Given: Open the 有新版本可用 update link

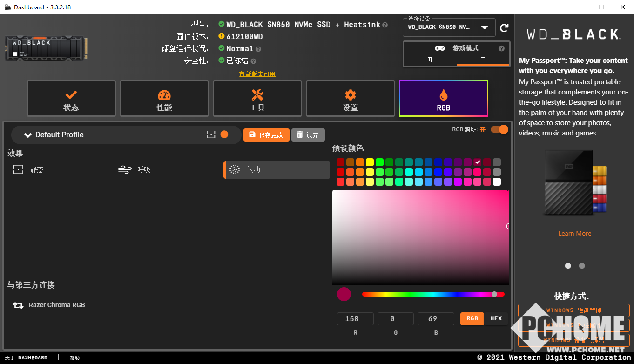Looking at the screenshot, I should 257,74.
